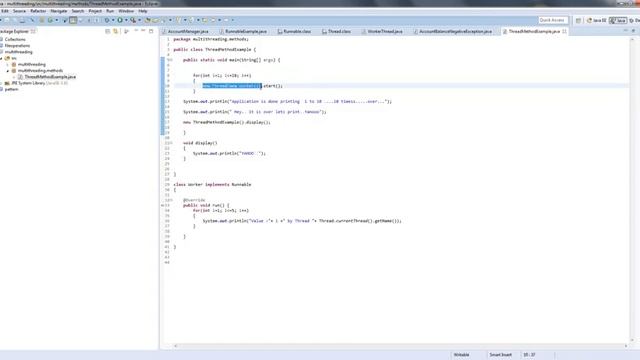Open the Run button dropdown arrow
This screenshot has height=360, width=640.
tap(126, 20)
